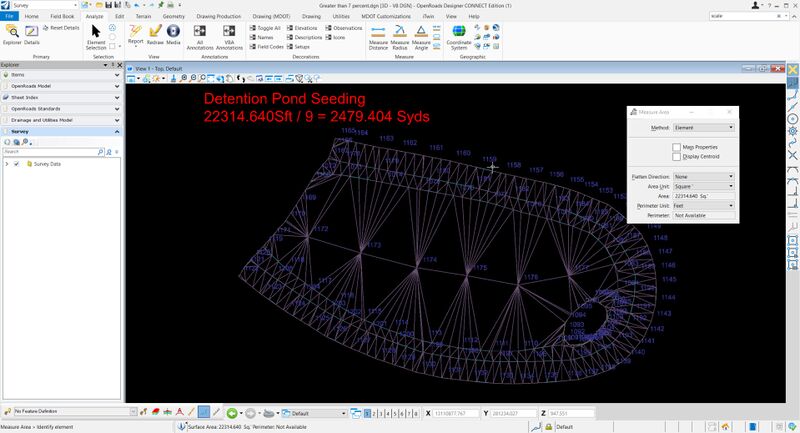The image size is (800, 433).
Task: Open the Report tool
Action: tap(135, 35)
